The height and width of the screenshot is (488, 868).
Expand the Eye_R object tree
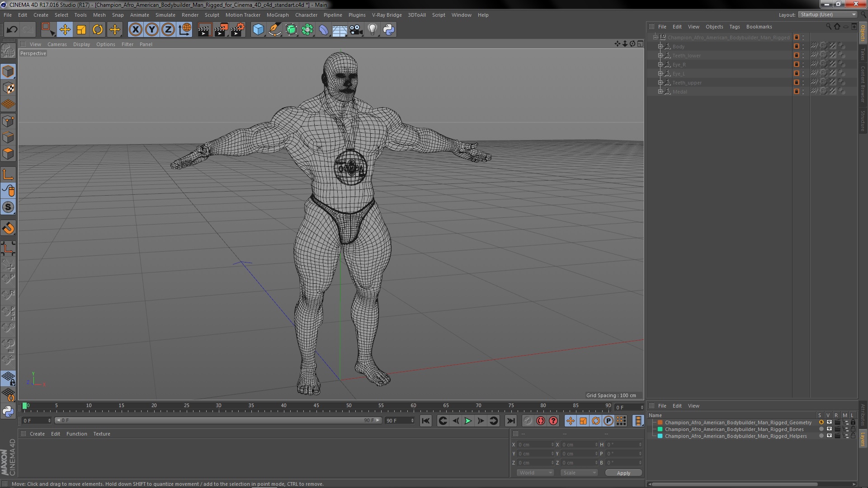click(660, 65)
